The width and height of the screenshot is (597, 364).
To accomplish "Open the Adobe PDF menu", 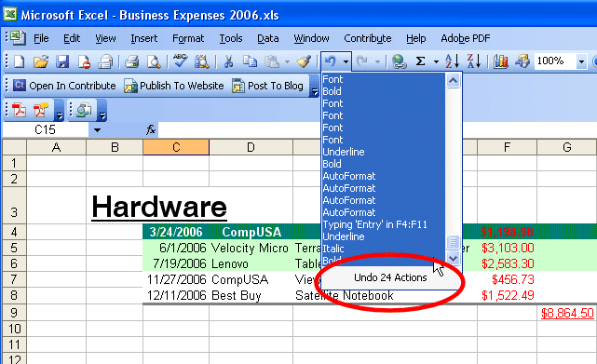I will [x=466, y=38].
